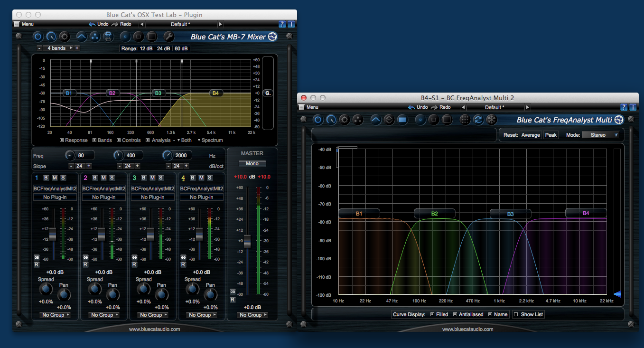Screen dimensions: 644x348
Task: Click the Mono button under MASTER
Action: coord(252,163)
